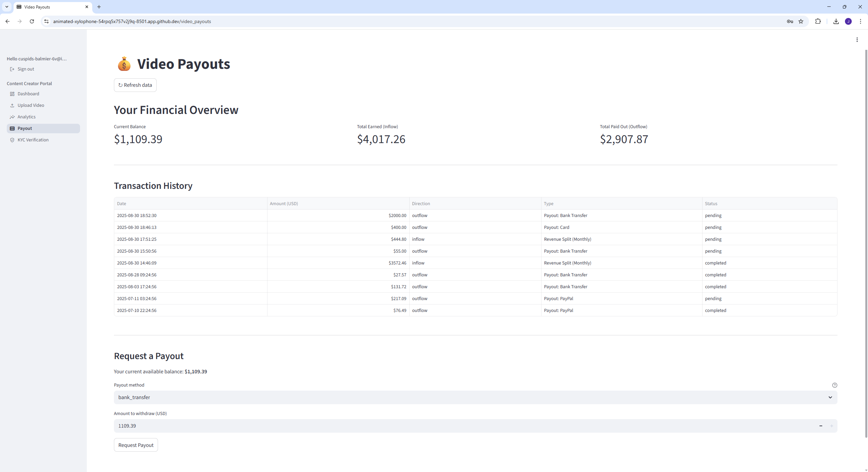
Task: Click the Dashboard sidebar icon
Action: 12,94
